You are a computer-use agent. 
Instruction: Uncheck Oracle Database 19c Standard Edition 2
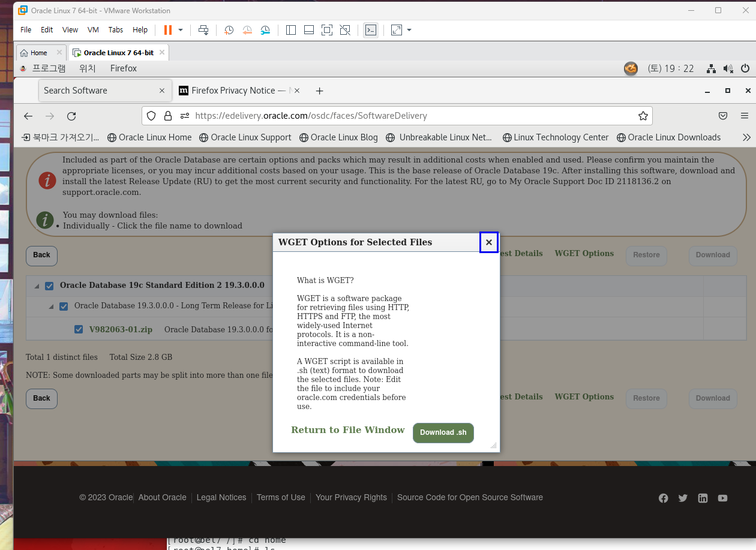49,285
